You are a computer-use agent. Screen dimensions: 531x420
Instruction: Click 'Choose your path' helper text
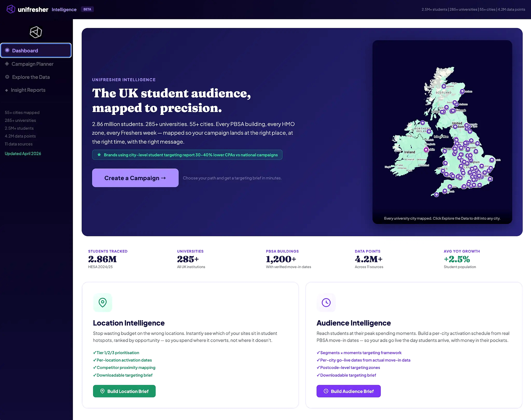coord(232,178)
